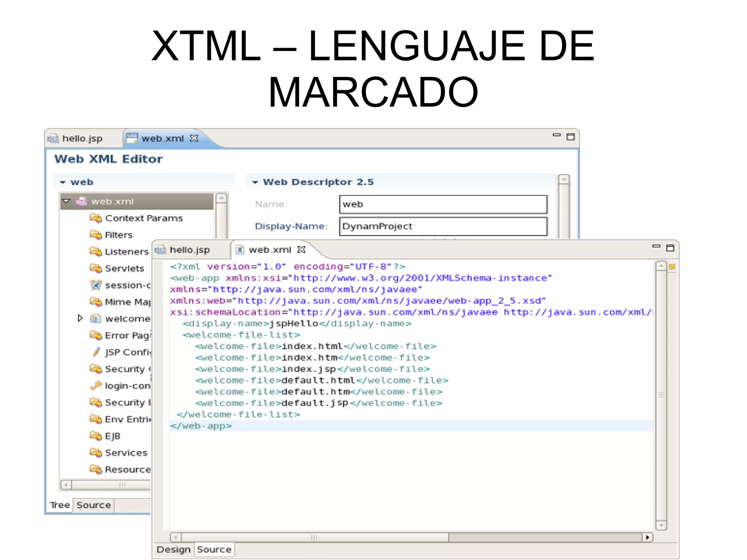Close web.xml tab in back editor window
Screen dimensions: 747x560
click(x=194, y=138)
